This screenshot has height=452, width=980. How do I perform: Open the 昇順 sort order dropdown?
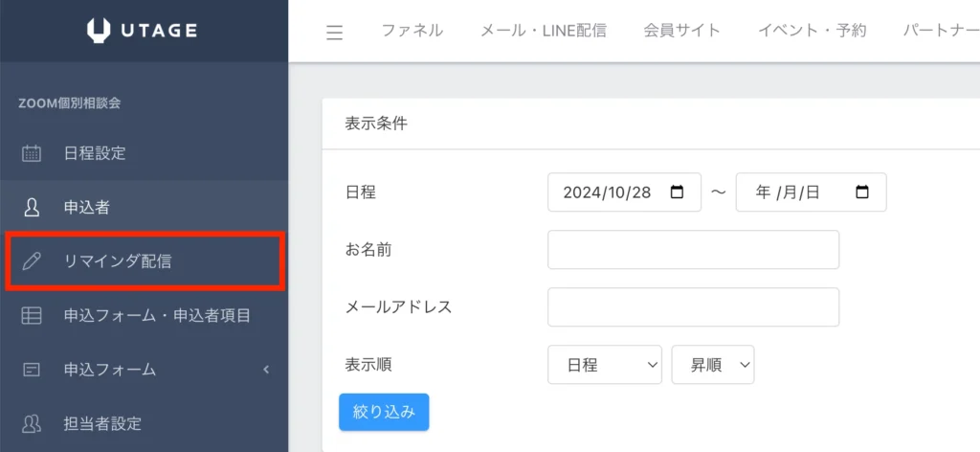click(713, 365)
